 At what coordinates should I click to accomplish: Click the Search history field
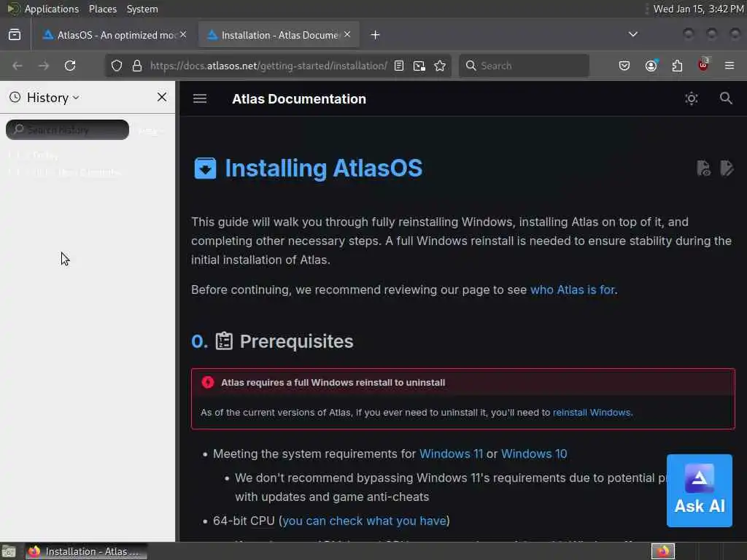click(67, 130)
